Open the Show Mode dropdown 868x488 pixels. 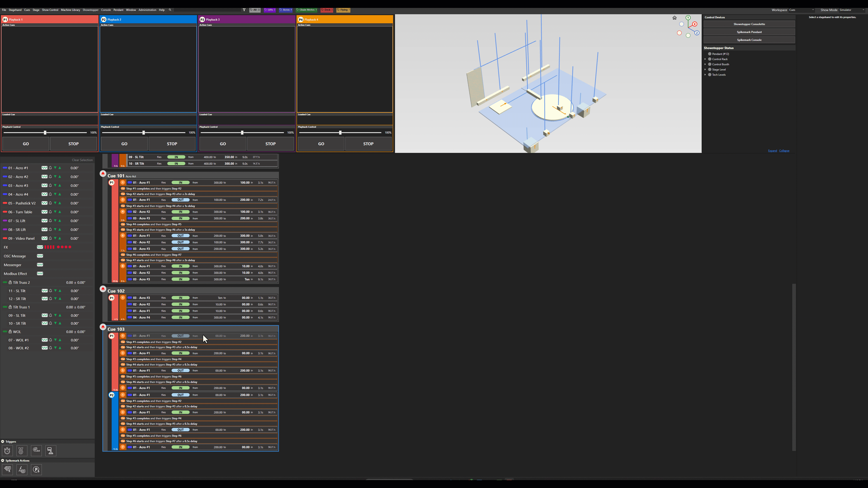[851, 10]
